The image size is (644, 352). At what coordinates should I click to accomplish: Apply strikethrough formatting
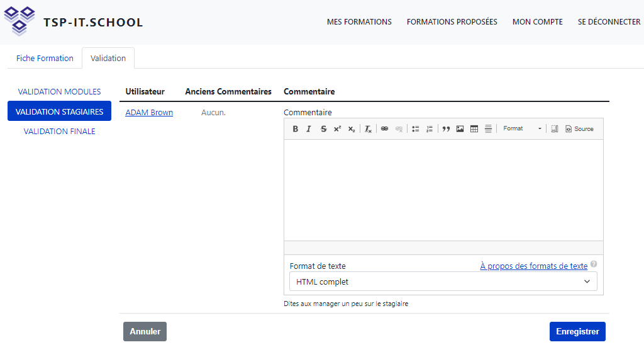(323, 128)
